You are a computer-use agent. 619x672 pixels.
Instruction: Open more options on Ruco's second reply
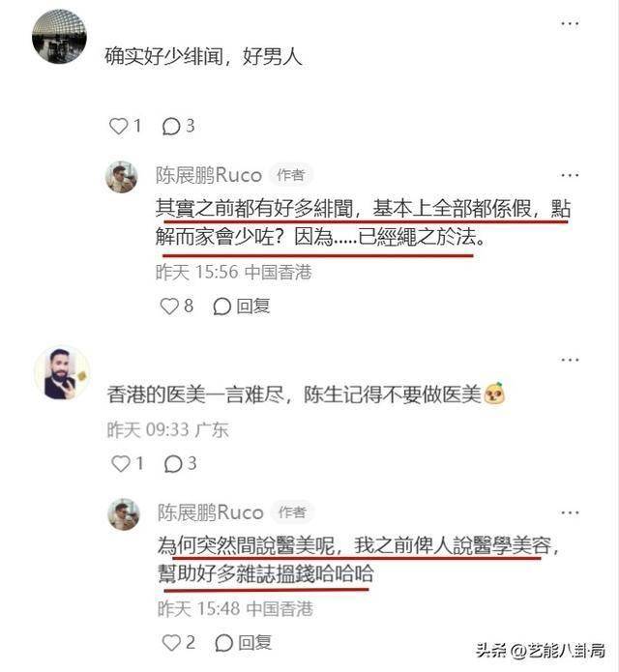point(570,512)
